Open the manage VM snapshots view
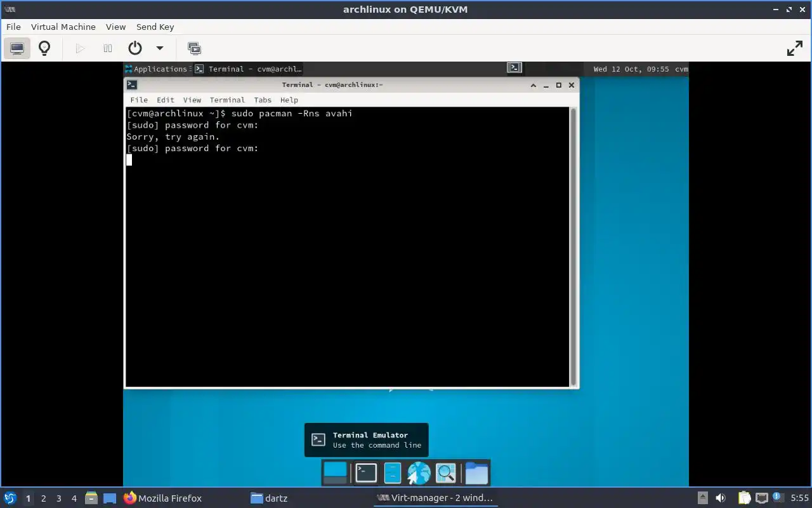812x508 pixels. click(194, 48)
